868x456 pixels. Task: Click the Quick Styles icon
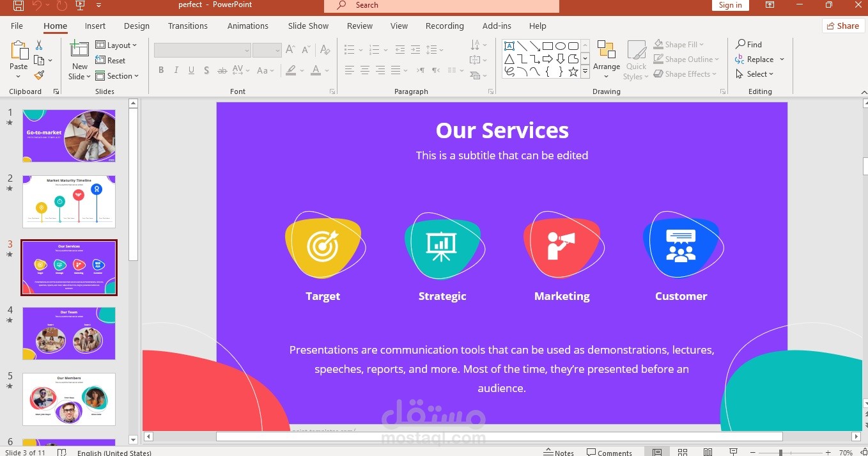[x=637, y=51]
